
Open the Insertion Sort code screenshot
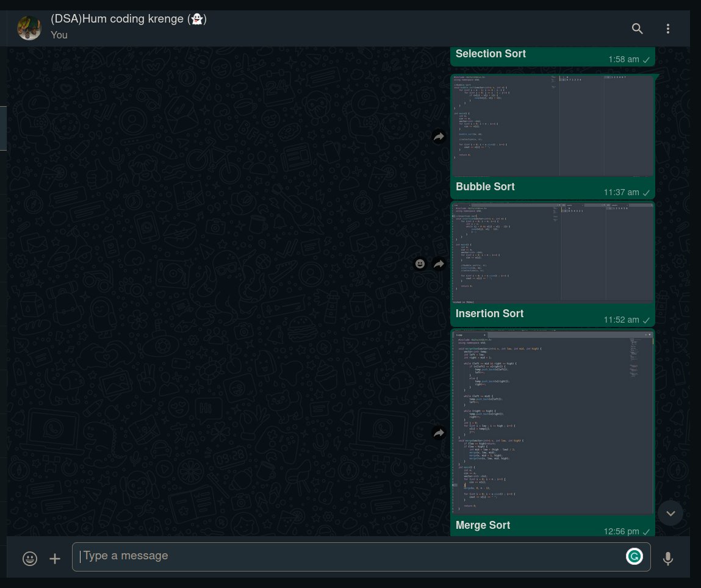coord(553,253)
